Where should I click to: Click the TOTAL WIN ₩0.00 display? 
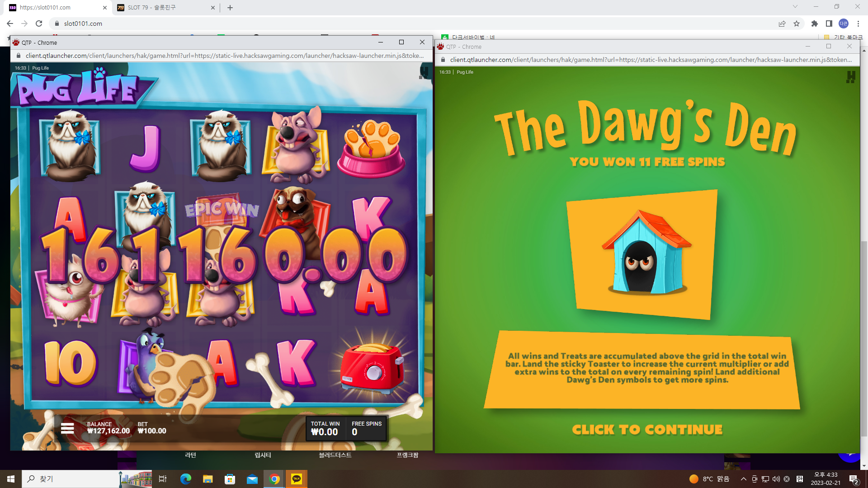click(x=325, y=428)
